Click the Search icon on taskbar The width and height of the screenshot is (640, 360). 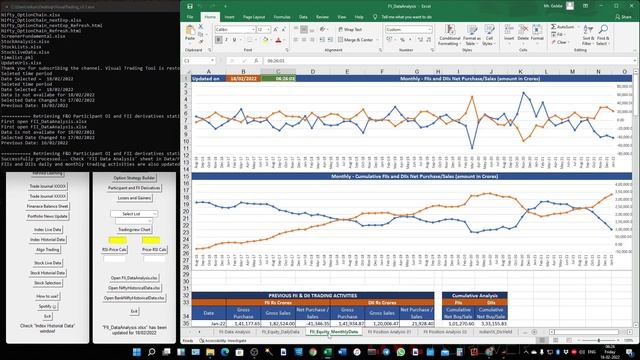pos(151,352)
